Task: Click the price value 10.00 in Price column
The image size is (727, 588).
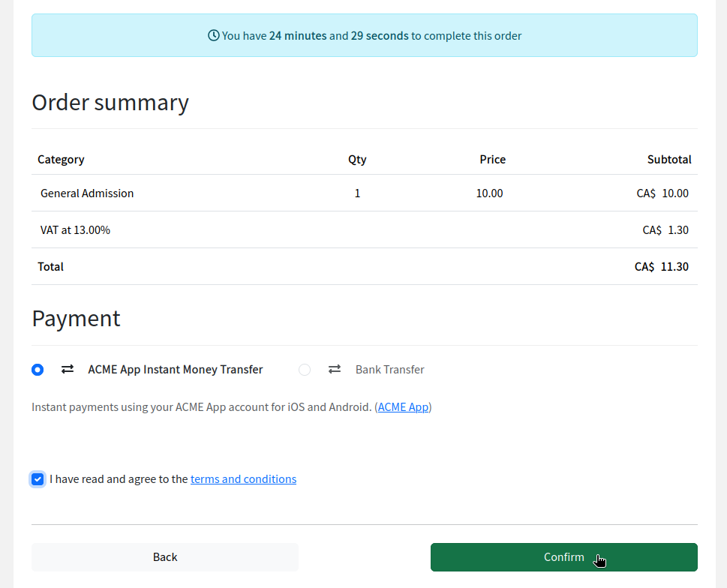Action: (490, 193)
